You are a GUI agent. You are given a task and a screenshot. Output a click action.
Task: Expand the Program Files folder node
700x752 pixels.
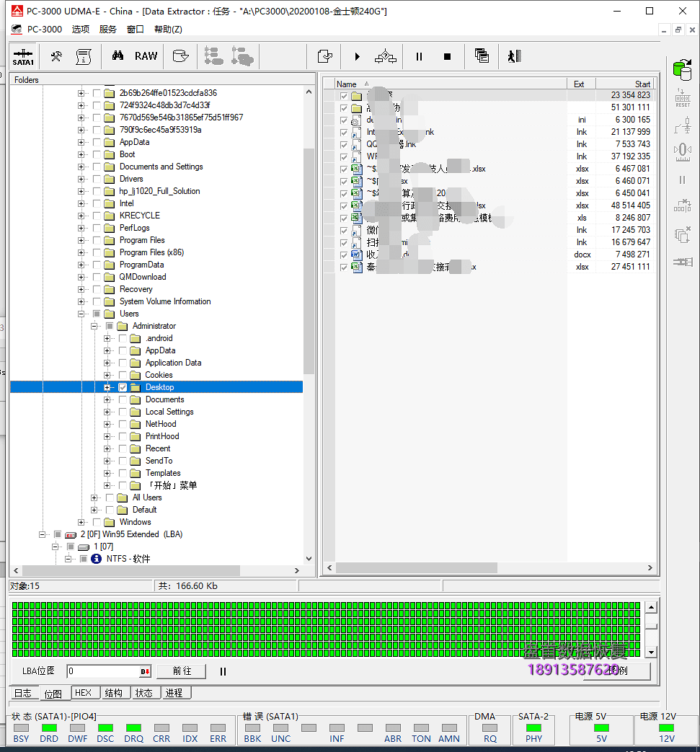(81, 240)
